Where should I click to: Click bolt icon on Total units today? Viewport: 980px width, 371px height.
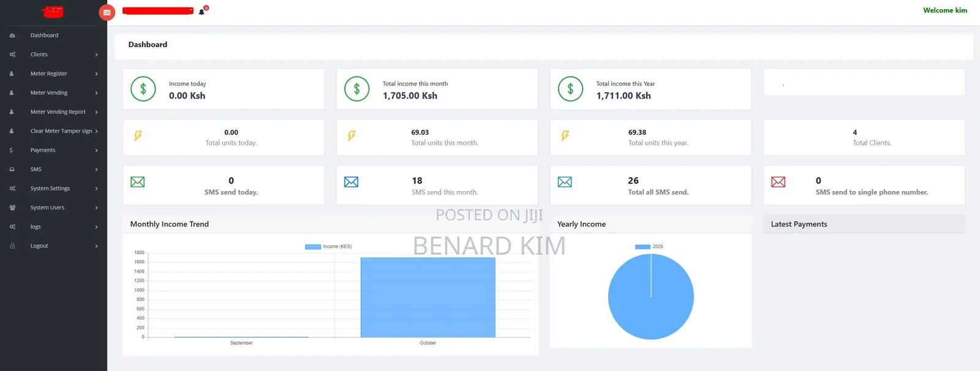[x=138, y=136]
